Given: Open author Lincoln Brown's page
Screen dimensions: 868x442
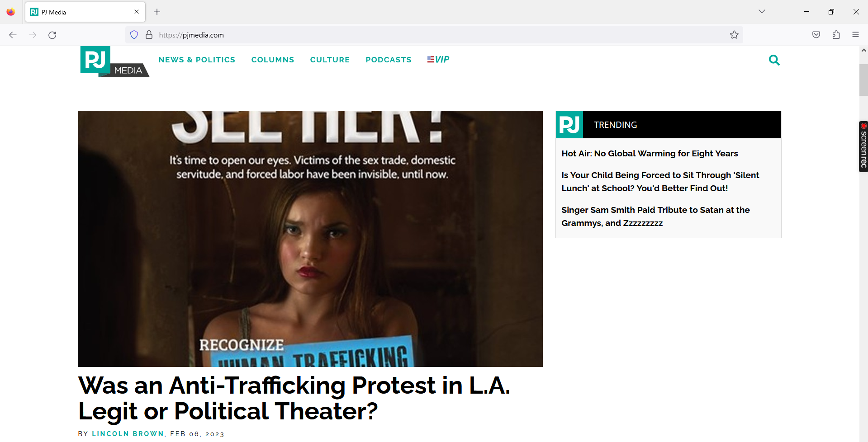Looking at the screenshot, I should (128, 434).
